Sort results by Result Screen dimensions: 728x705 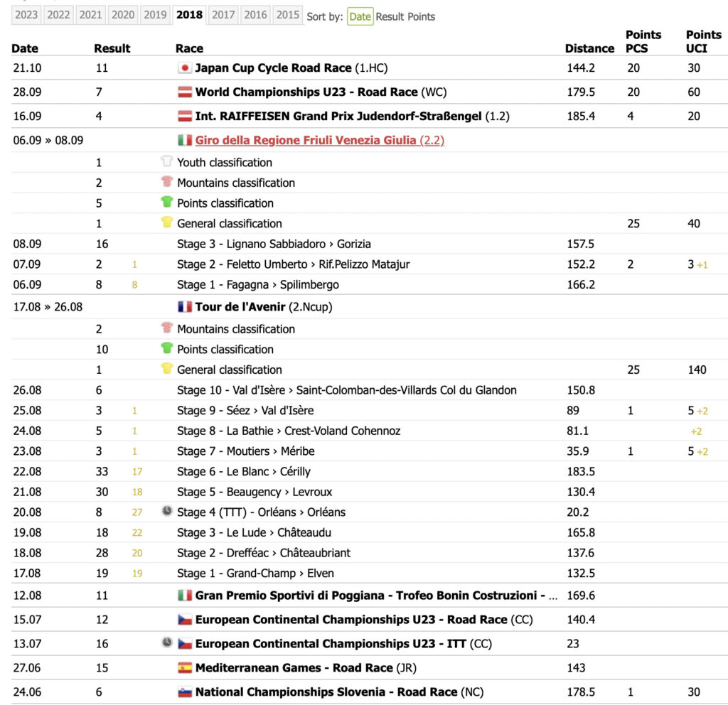pos(390,17)
